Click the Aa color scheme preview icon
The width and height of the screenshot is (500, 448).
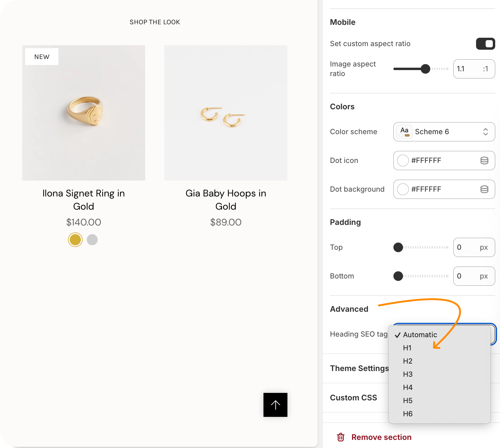[404, 132]
